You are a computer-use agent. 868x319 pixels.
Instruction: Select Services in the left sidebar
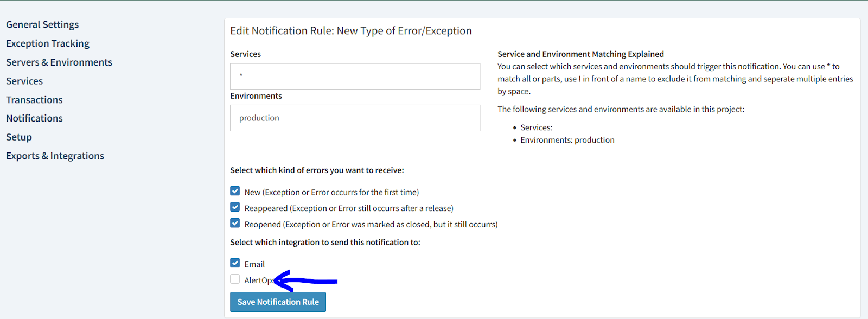click(x=24, y=81)
